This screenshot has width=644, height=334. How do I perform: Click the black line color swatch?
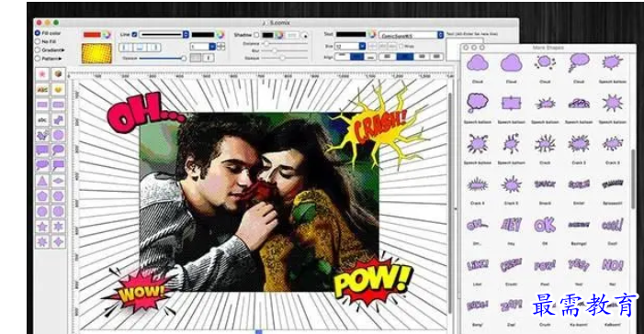click(x=203, y=35)
